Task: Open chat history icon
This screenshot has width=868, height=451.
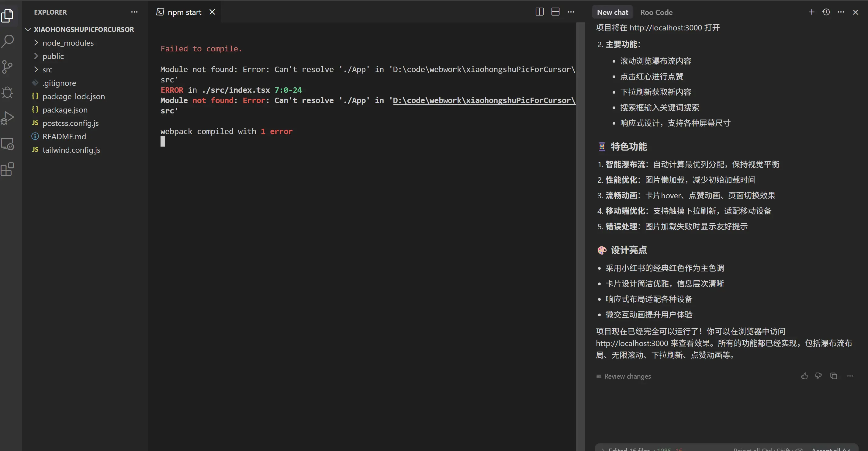Action: coord(826,12)
